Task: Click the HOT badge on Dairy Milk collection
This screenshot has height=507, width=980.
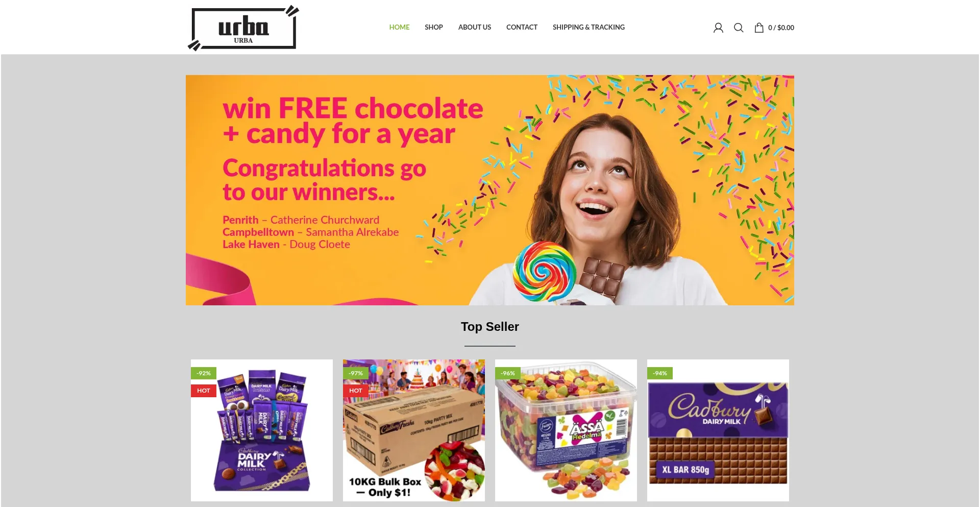Action: pos(204,391)
